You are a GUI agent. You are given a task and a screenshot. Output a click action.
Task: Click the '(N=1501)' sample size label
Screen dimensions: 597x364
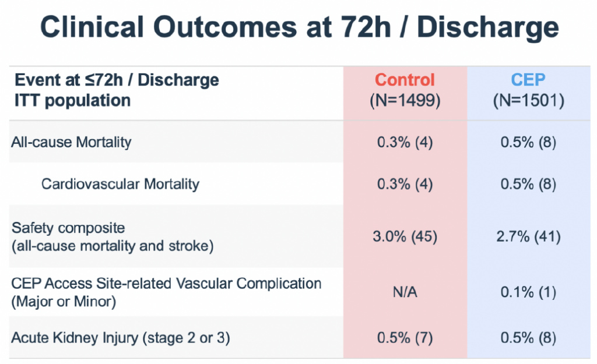coord(528,100)
